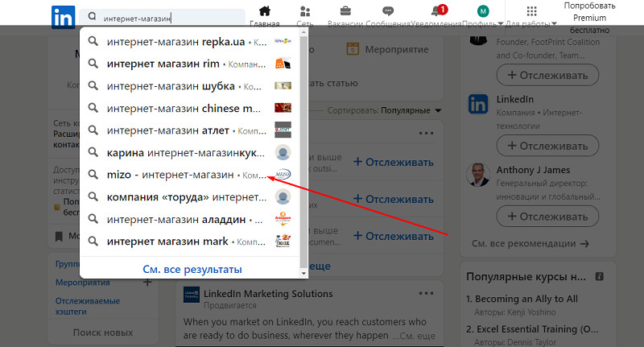
Task: Click the suggestions list vertical scrollbar
Action: (303, 152)
